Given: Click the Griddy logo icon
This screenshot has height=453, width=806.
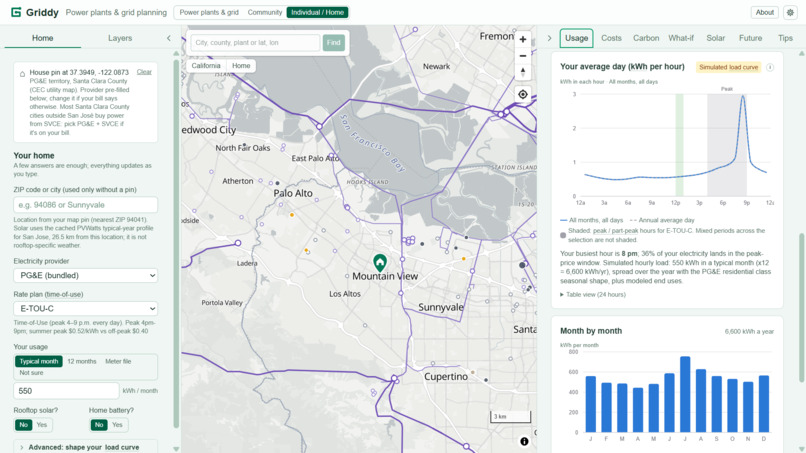Looking at the screenshot, I should coord(16,12).
